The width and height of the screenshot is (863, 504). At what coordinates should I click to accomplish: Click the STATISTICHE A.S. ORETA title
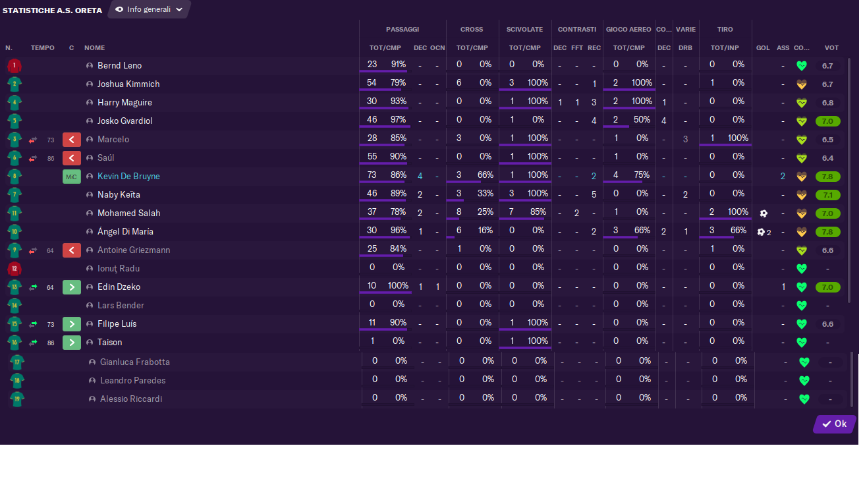click(52, 11)
